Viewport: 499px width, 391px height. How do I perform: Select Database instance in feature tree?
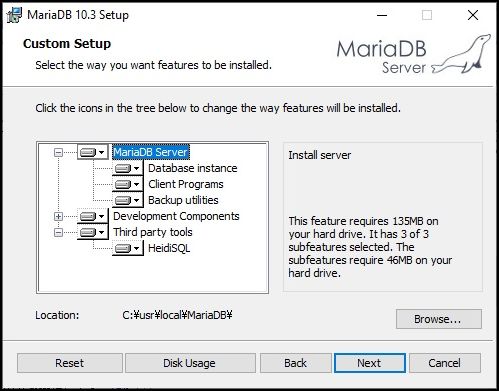[x=193, y=168]
